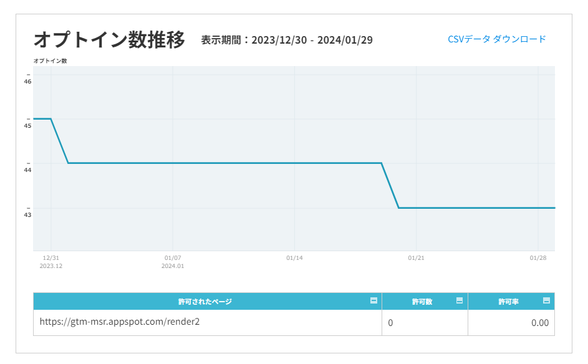Open the gtm-msr.appspot.com/render2 page entry
Image resolution: width=588 pixels, height=364 pixels.
click(120, 322)
